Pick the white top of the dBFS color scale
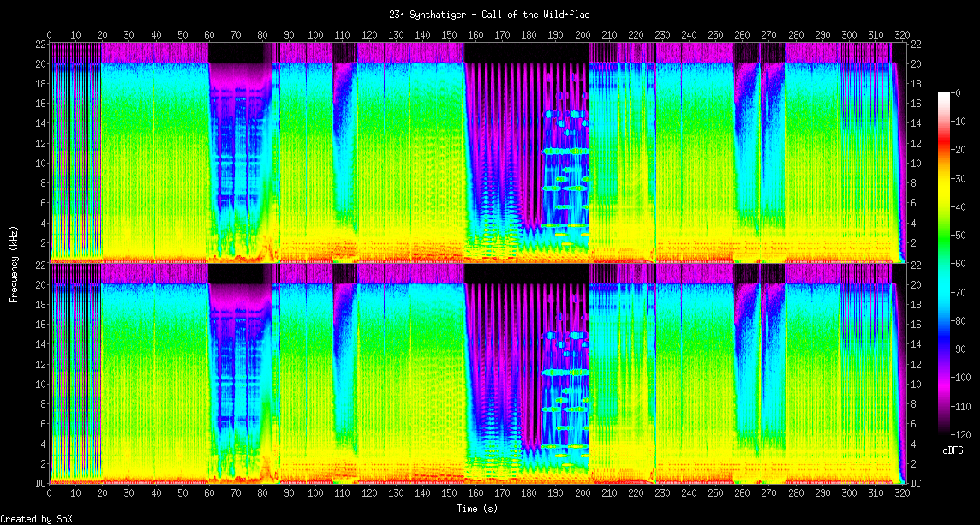The width and height of the screenshot is (980, 525). point(944,95)
